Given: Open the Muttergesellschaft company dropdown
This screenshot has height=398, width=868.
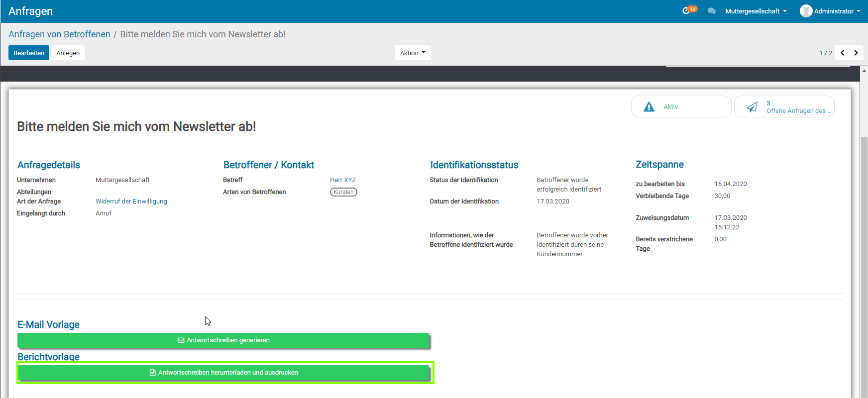Looking at the screenshot, I should (x=756, y=11).
